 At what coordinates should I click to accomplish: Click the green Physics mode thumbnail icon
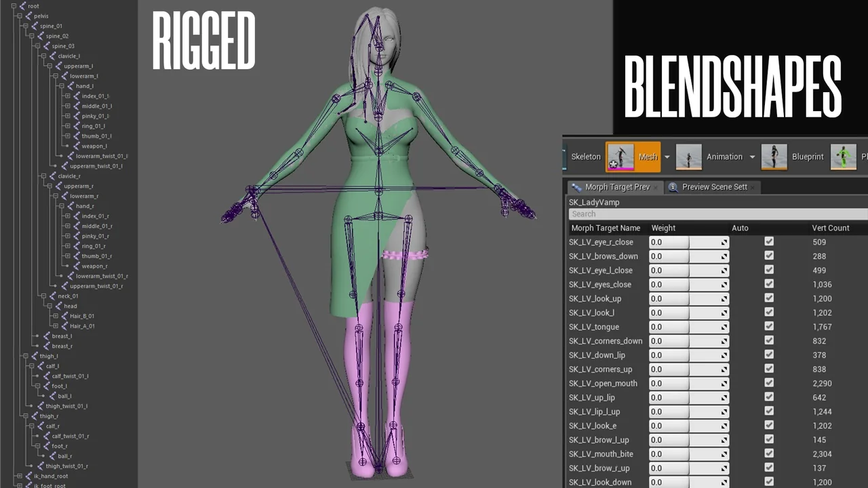(844, 157)
